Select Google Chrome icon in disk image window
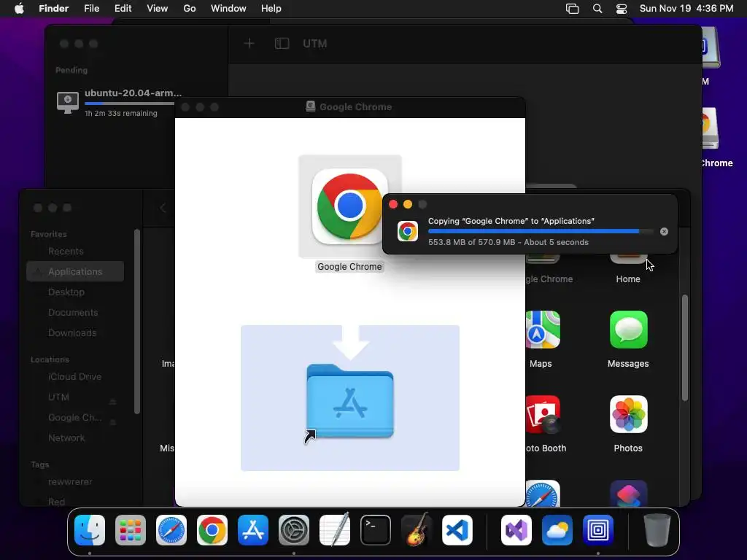The width and height of the screenshot is (747, 560). 349,206
